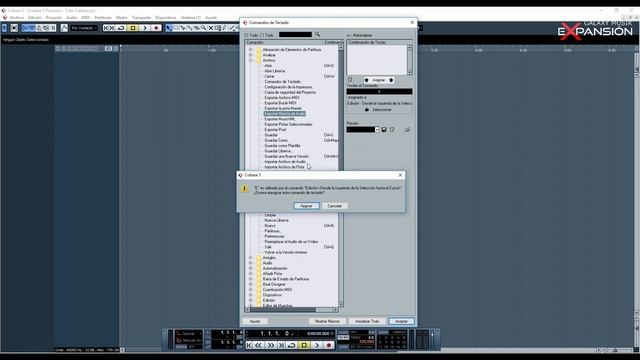Expand the Analizar folder
This screenshot has width=640, height=360.
(x=250, y=55)
